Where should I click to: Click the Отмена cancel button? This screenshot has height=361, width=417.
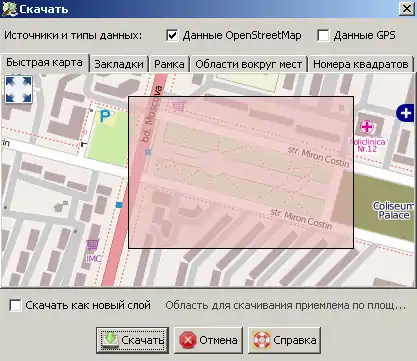[x=208, y=340]
